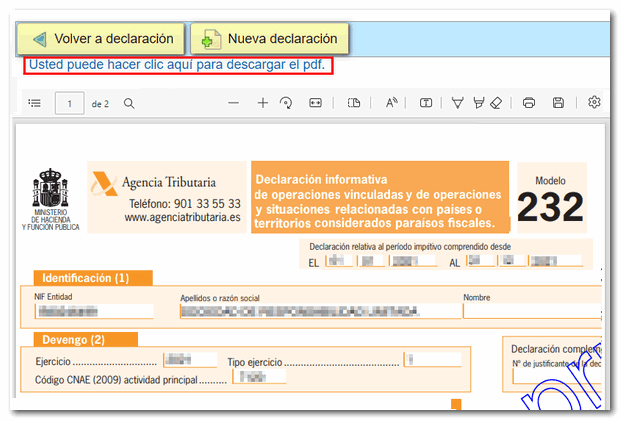Open the PDF table of contents icon
The height and width of the screenshot is (421, 621).
[x=35, y=103]
